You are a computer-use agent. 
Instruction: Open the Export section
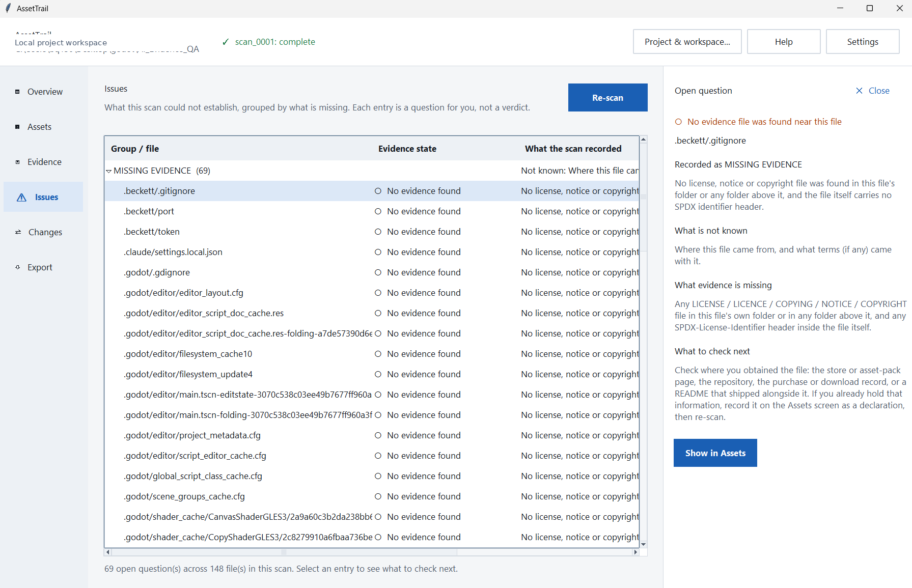[43, 267]
